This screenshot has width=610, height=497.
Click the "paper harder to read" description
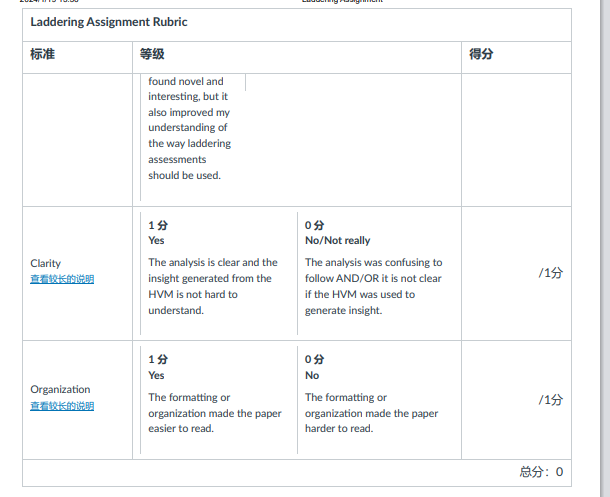click(372, 413)
